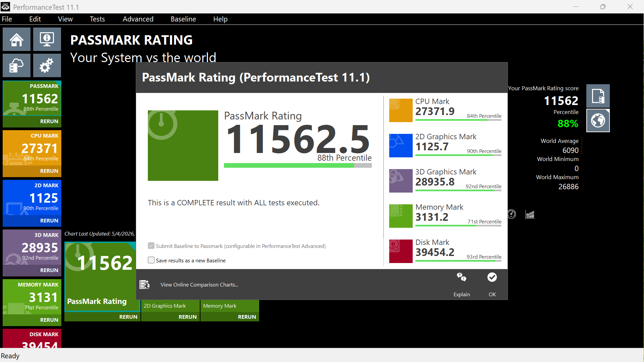Open the Home dashboard icon

(16, 39)
